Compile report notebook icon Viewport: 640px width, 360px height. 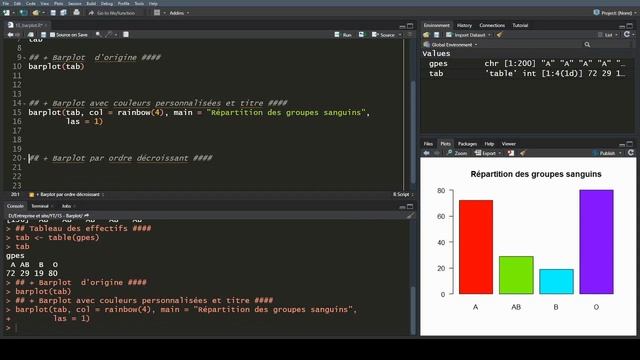click(126, 35)
